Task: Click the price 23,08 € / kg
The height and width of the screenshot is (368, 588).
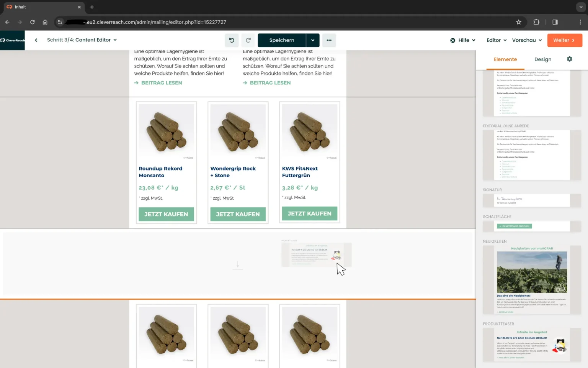Action: (158, 187)
